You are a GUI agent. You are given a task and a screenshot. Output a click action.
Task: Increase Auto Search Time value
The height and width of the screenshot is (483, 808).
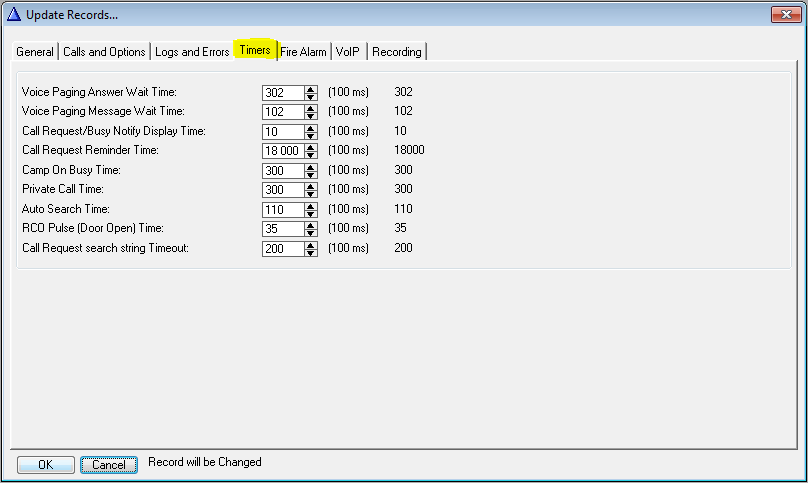point(311,207)
